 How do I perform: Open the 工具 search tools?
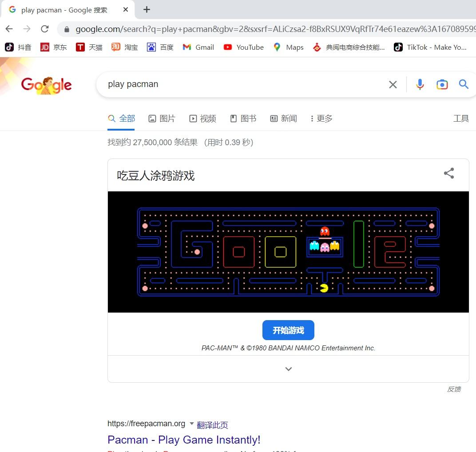coord(461,119)
